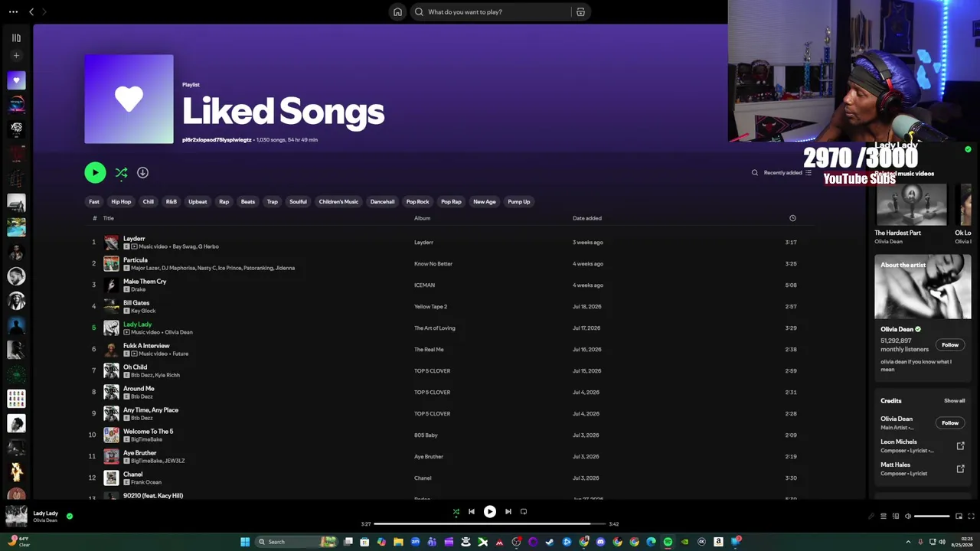This screenshot has height=551, width=980.
Task: Open the 'Yellow Tape 2' album link
Action: click(431, 307)
